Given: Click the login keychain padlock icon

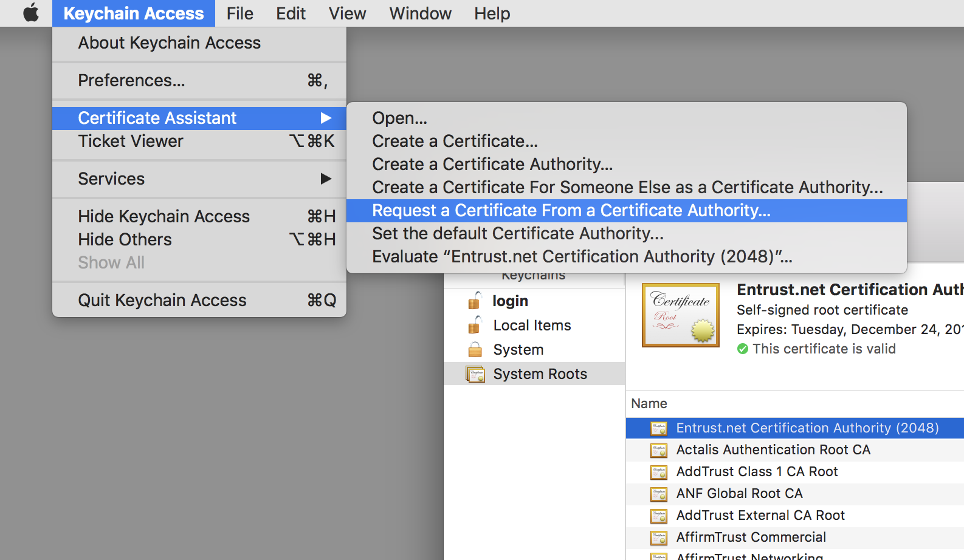Looking at the screenshot, I should (x=474, y=300).
